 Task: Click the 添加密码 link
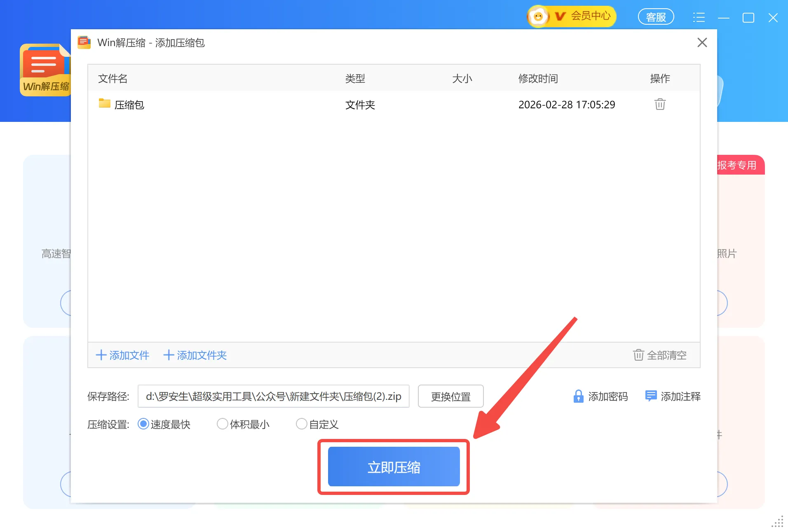tap(608, 396)
